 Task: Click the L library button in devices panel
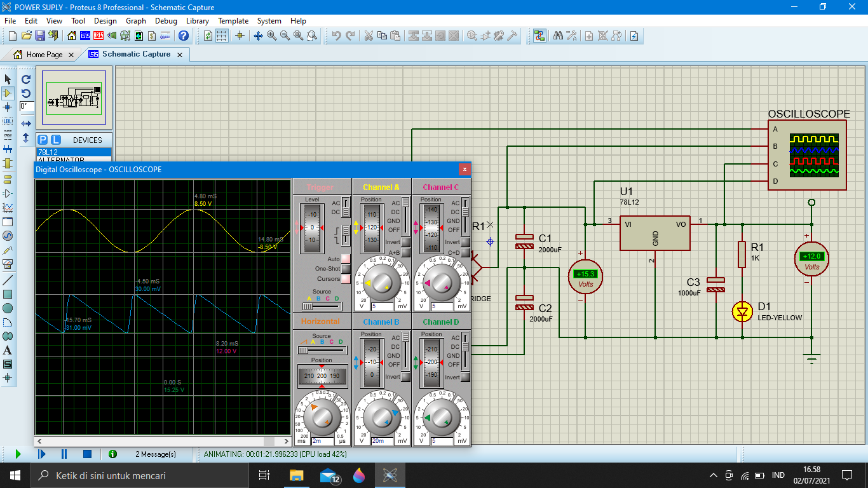coord(55,140)
